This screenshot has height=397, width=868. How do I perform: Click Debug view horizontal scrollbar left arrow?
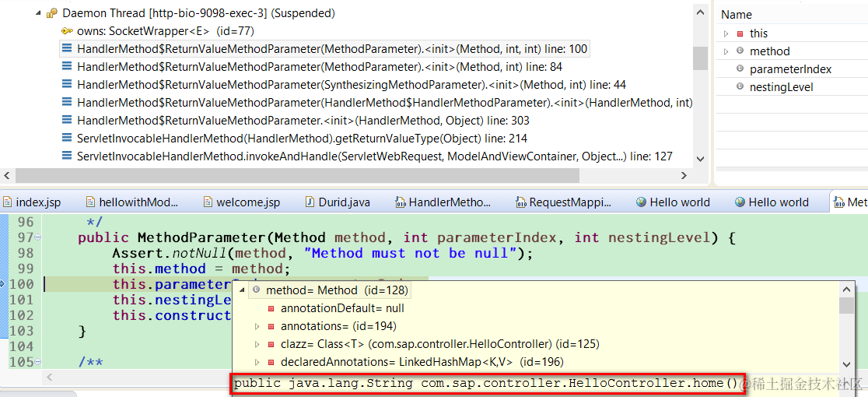[x=7, y=175]
